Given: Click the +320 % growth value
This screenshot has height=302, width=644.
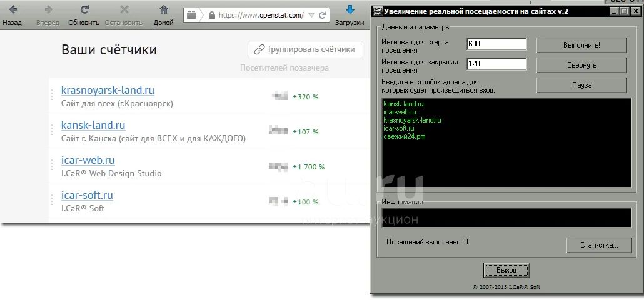Looking at the screenshot, I should 306,97.
